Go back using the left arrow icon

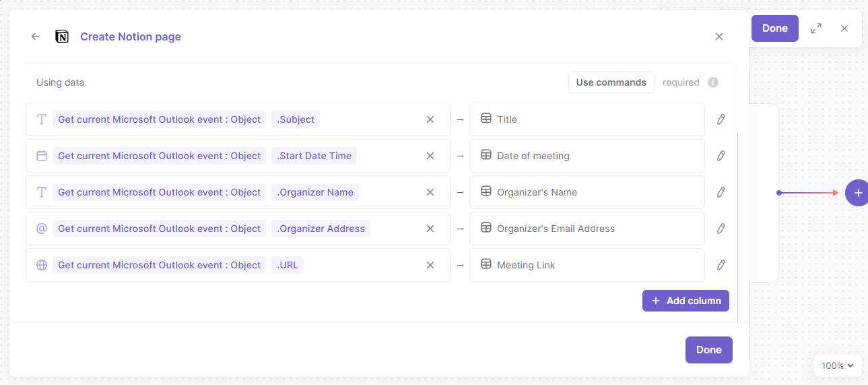click(x=36, y=36)
